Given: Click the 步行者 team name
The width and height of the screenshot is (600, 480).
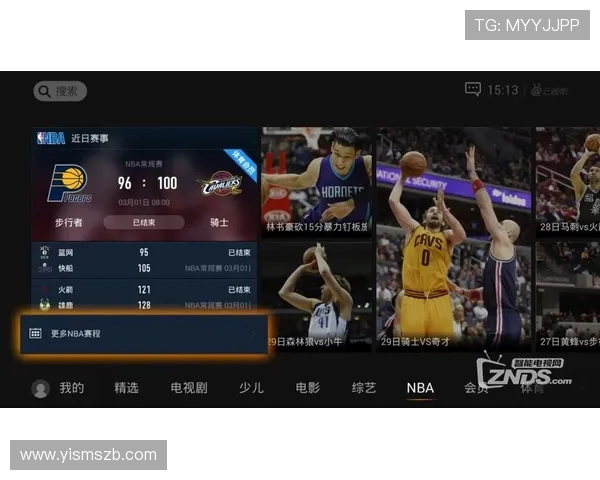Looking at the screenshot, I should coord(68,222).
